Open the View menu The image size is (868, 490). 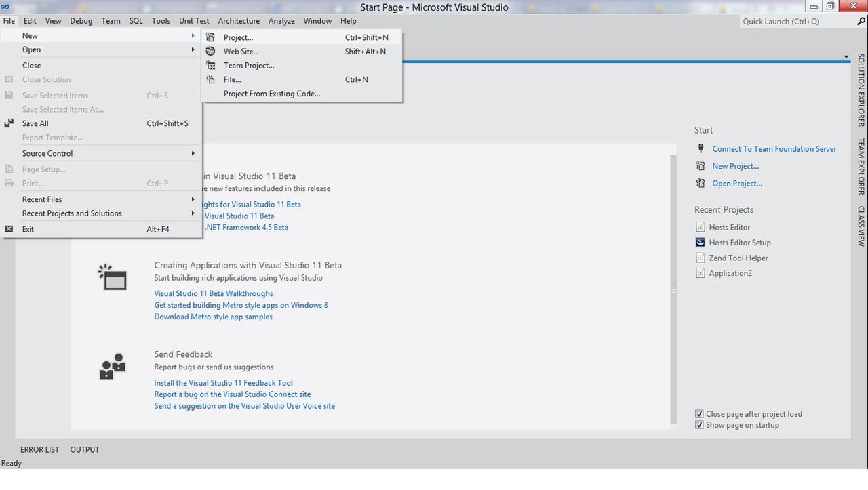[53, 21]
